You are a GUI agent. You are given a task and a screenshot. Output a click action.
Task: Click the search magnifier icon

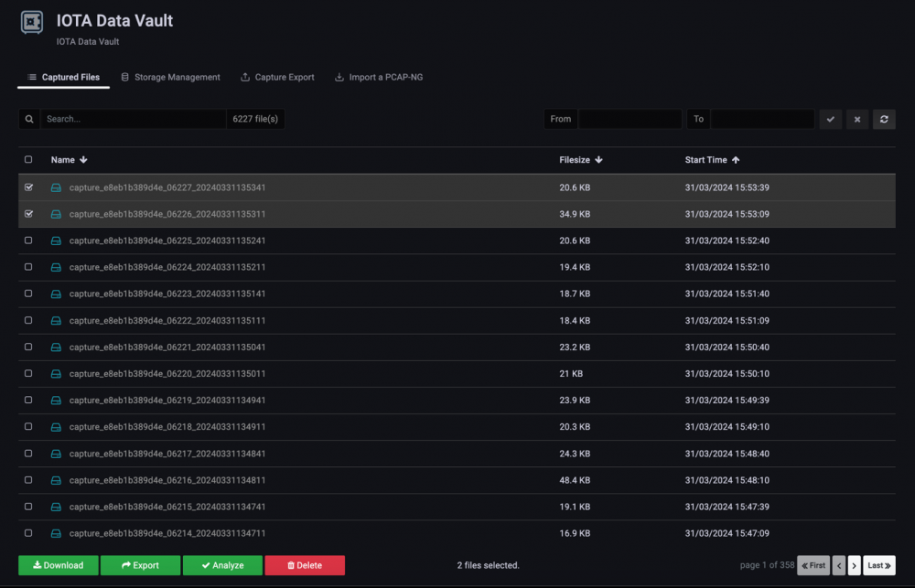29,119
